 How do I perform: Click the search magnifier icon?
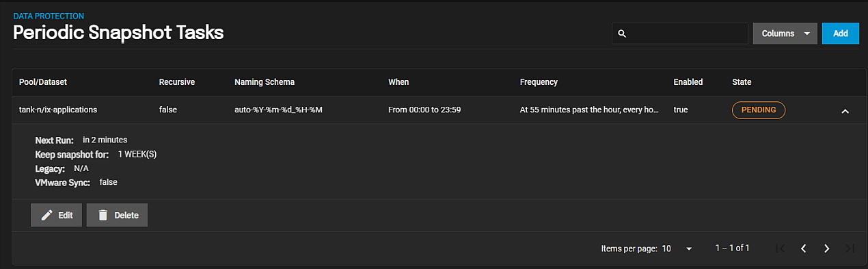coord(622,34)
